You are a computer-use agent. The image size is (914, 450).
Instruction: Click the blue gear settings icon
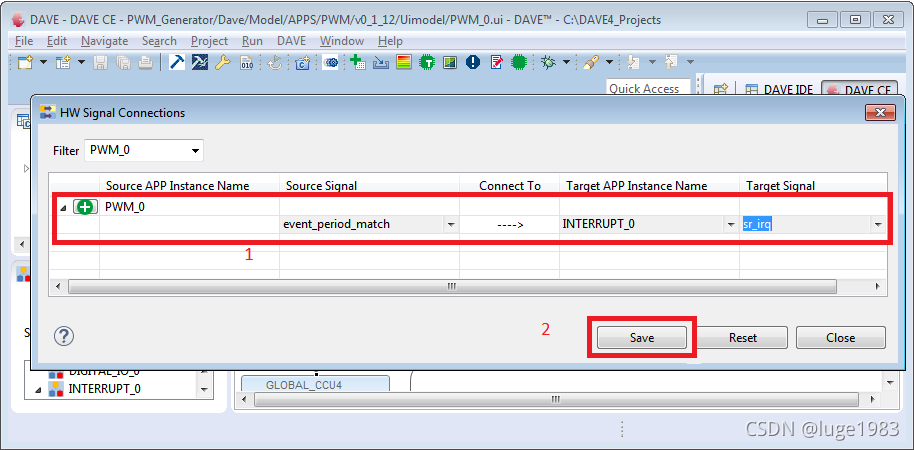[x=330, y=62]
